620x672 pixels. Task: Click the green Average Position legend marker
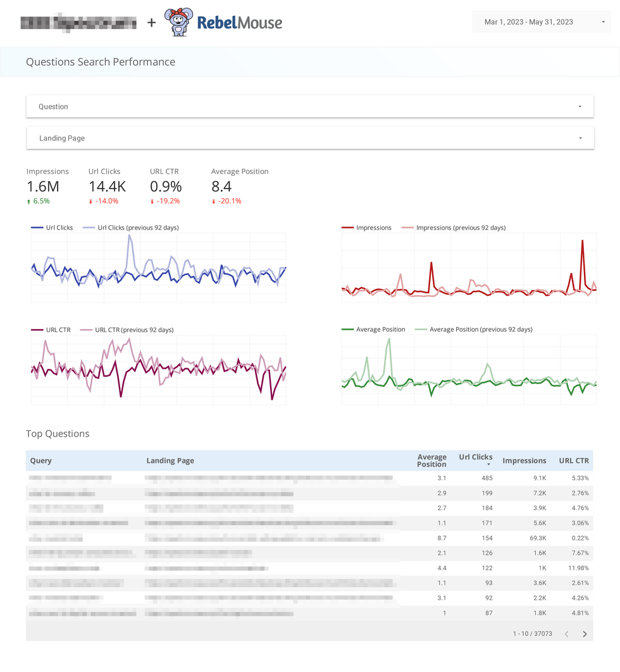point(349,329)
